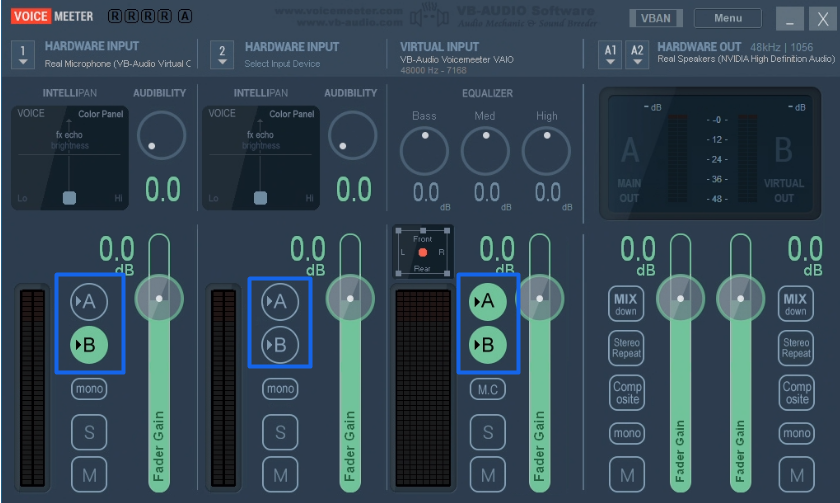
Task: Toggle mono on Virtual Out B bus
Action: (797, 433)
